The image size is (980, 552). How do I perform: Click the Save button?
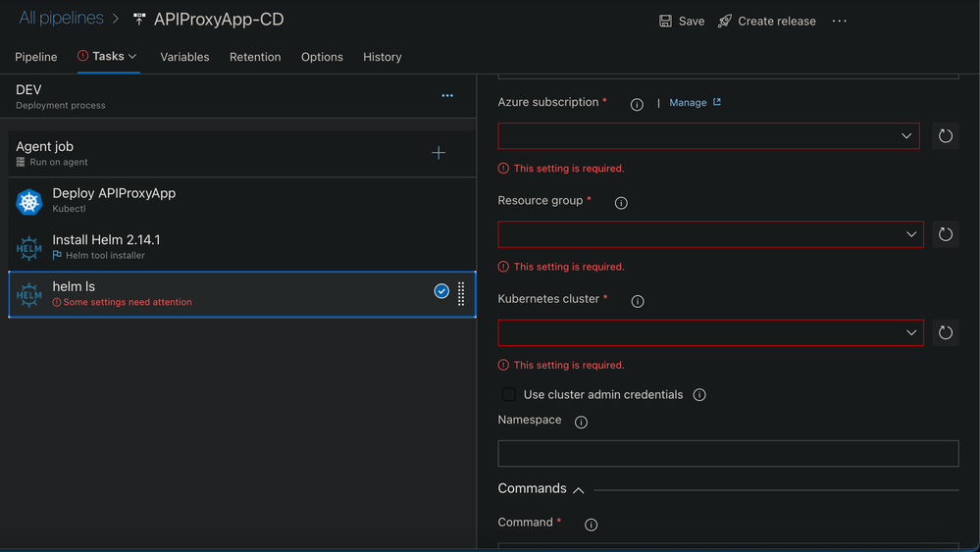point(682,22)
